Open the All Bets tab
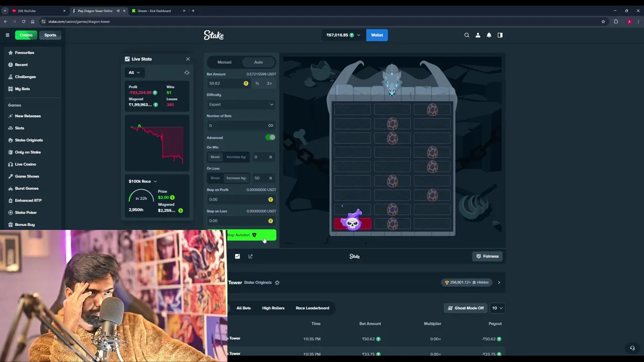The image size is (644, 362). tap(244, 308)
